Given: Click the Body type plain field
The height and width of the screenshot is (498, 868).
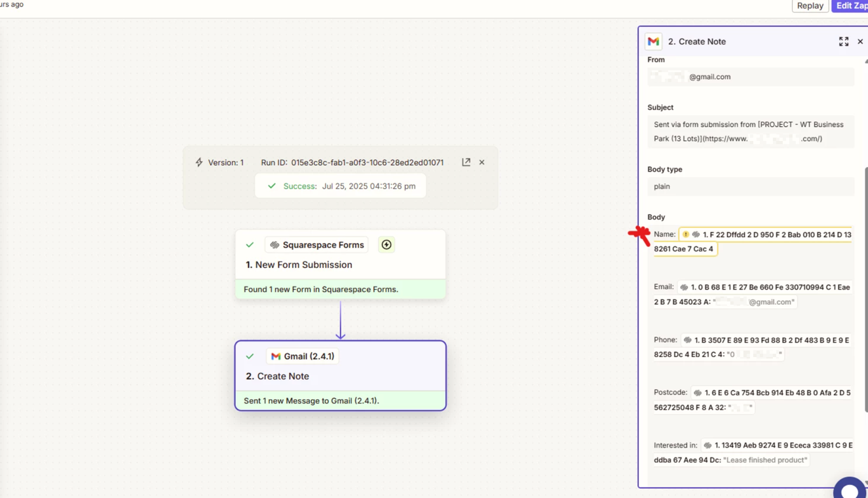Looking at the screenshot, I should point(750,186).
